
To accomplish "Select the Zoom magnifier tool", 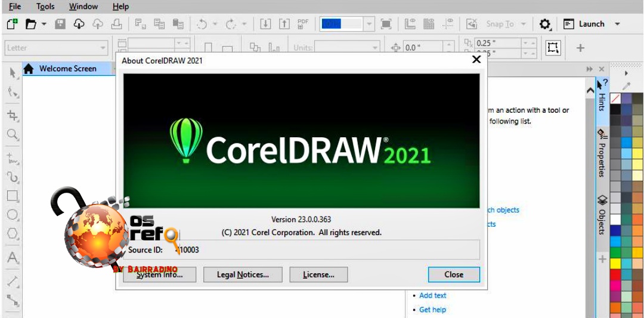I will pyautogui.click(x=13, y=134).
